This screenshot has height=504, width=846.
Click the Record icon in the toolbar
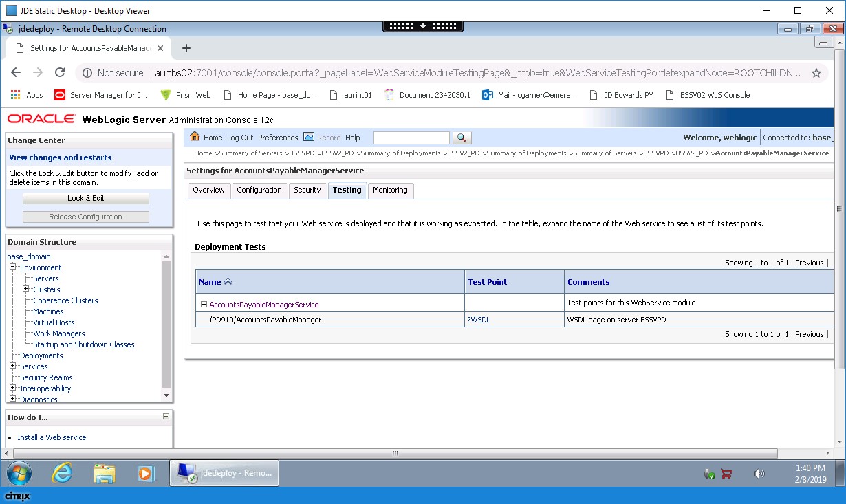coord(309,137)
